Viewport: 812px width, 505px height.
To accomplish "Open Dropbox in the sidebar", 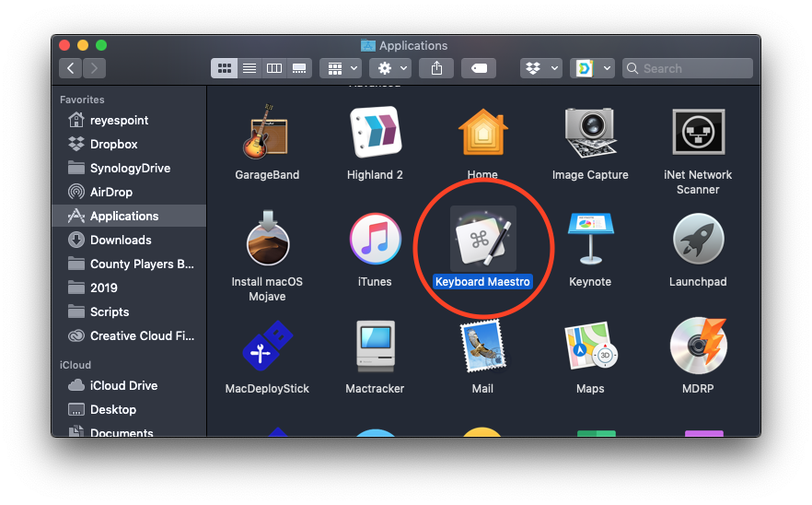I will tap(129, 144).
